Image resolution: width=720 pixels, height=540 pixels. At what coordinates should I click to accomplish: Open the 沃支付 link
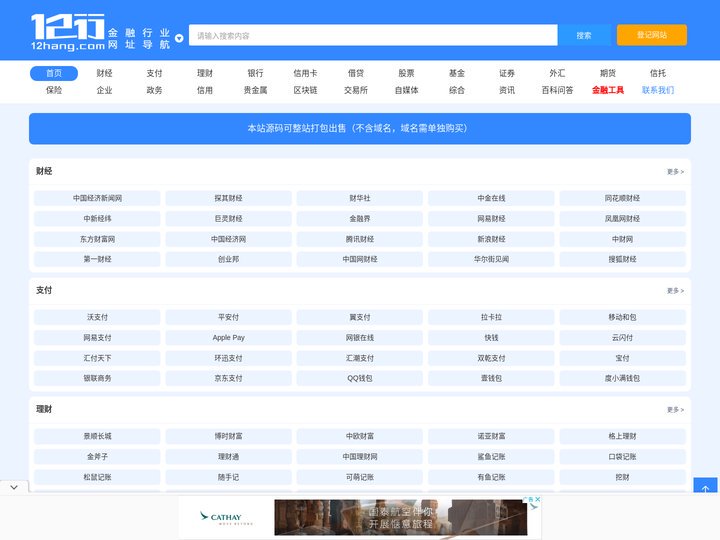click(x=97, y=317)
